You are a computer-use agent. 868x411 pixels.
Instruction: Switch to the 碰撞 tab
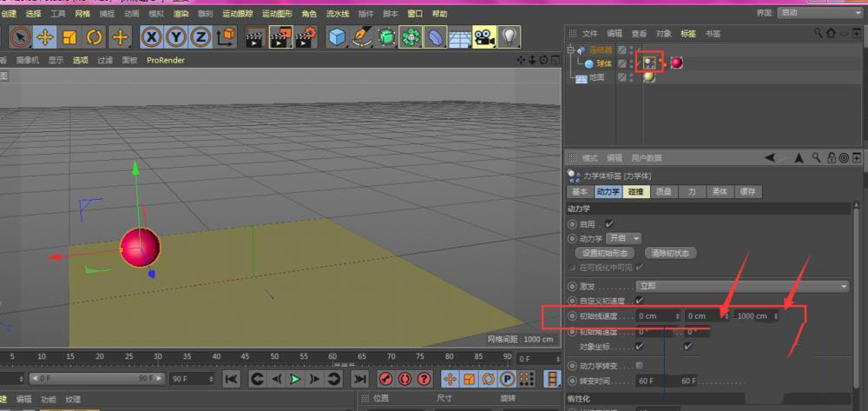click(635, 191)
